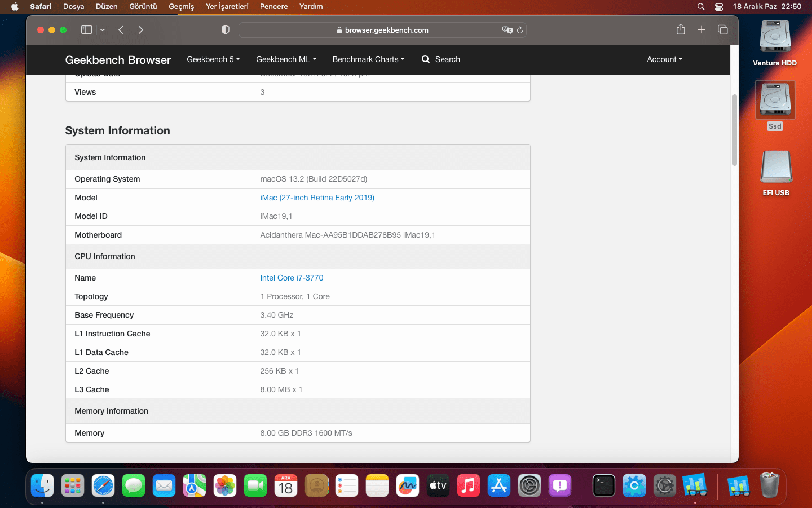The image size is (812, 508).
Task: Go back with the back arrow
Action: [121, 30]
